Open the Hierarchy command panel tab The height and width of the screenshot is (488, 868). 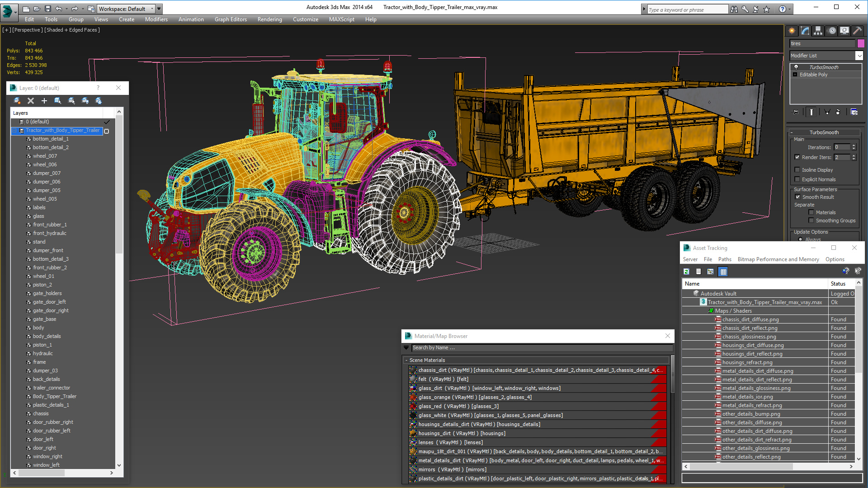pyautogui.click(x=818, y=31)
